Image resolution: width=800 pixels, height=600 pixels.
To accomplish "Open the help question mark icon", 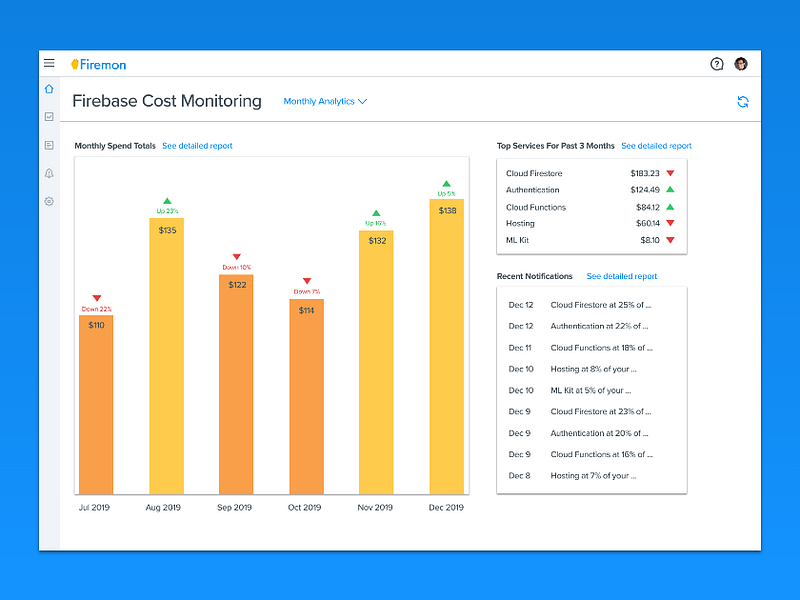I will pos(717,64).
